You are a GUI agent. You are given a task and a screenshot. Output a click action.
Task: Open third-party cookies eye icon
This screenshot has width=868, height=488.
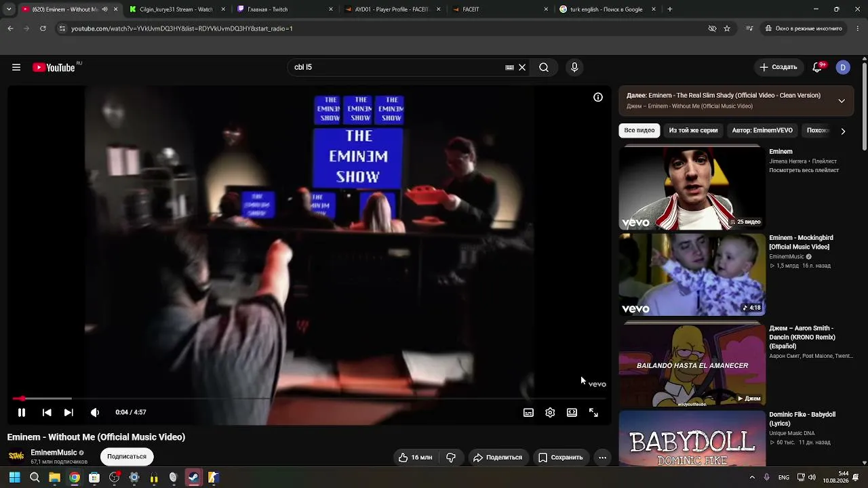[712, 28]
